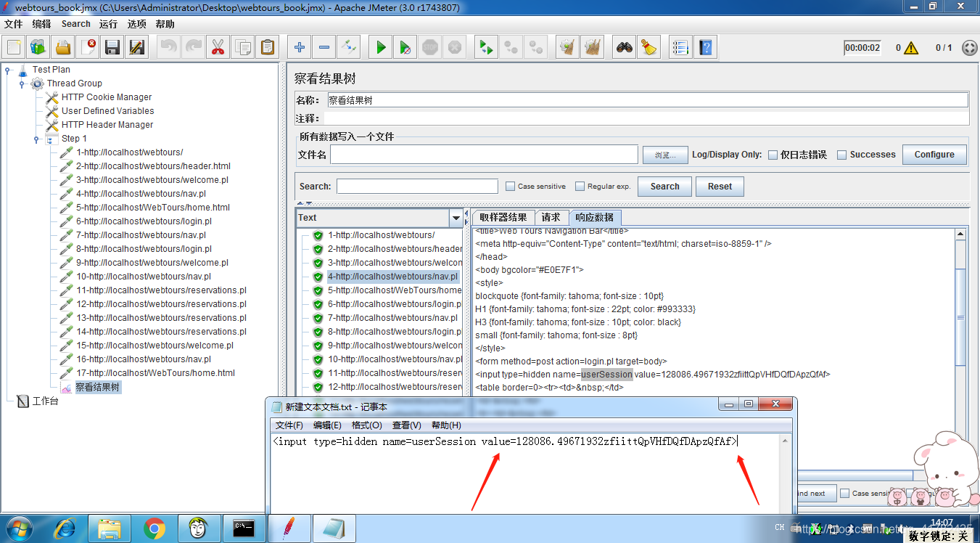Toggle the Successes checkbox
980x543 pixels.
tap(841, 155)
